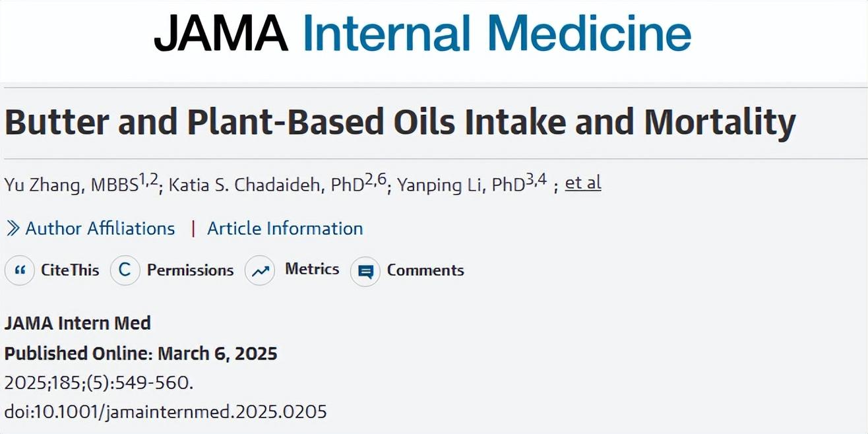
Task: Click the Permissions label
Action: pyautogui.click(x=190, y=270)
